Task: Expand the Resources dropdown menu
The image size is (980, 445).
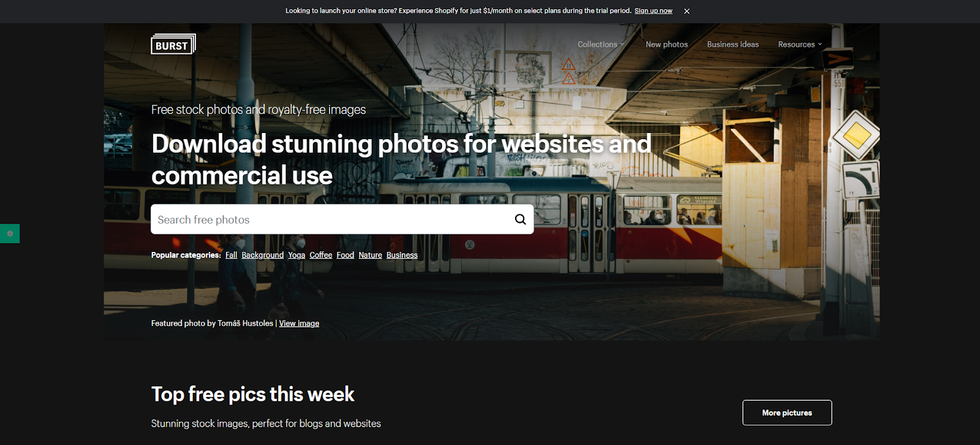Action: (800, 44)
